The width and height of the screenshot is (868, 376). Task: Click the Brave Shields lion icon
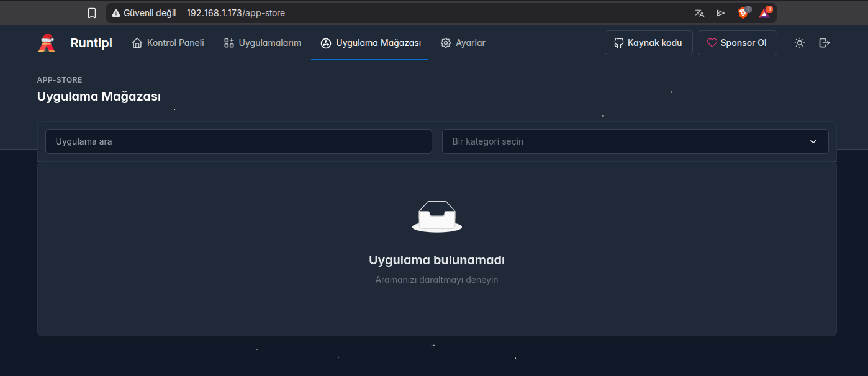pos(743,12)
